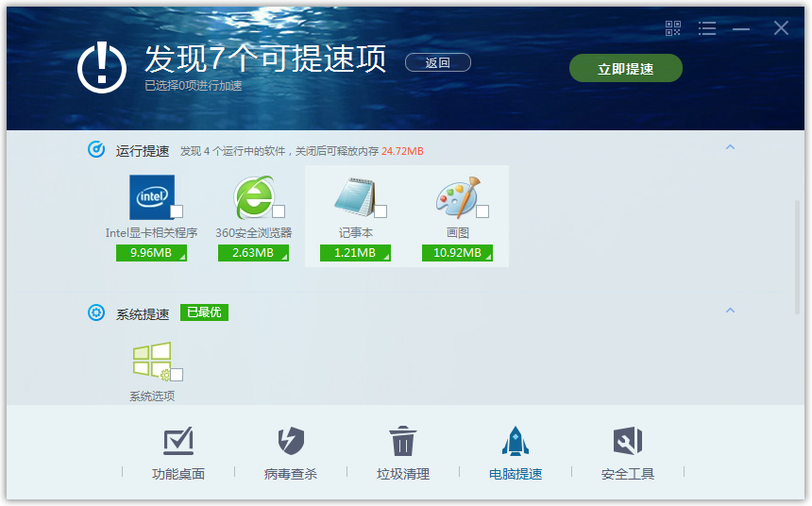Screen dimensions: 812x506
Task: Tick the 360安全浏览器 checkbox
Action: click(279, 211)
